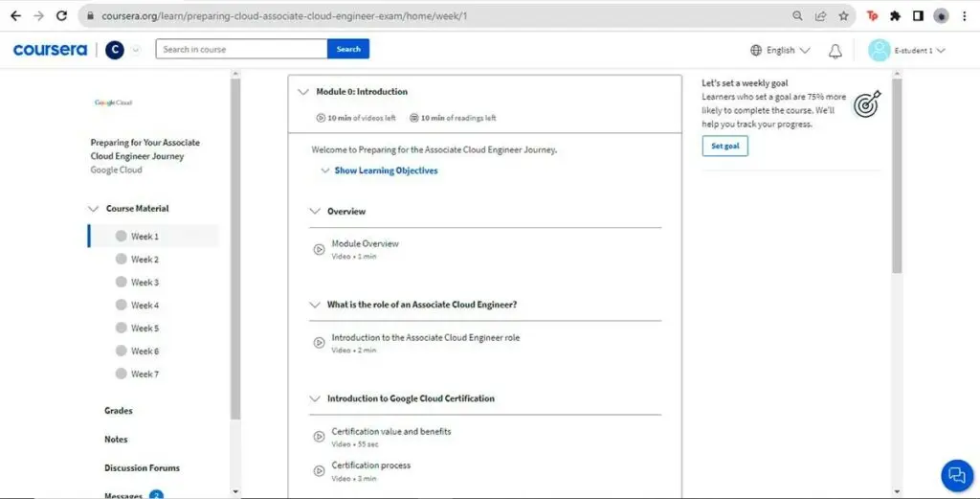Collapse the Overview section
The width and height of the screenshot is (980, 499).
(x=315, y=212)
